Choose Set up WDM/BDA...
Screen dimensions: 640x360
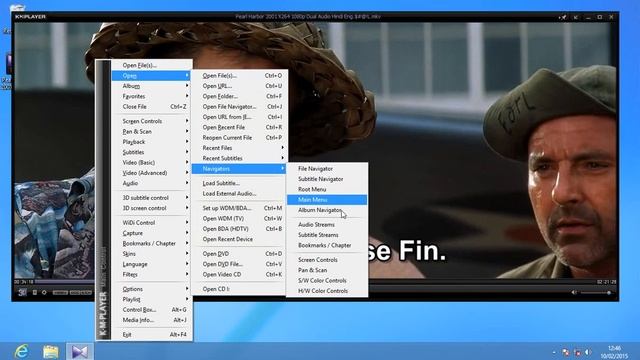point(240,208)
